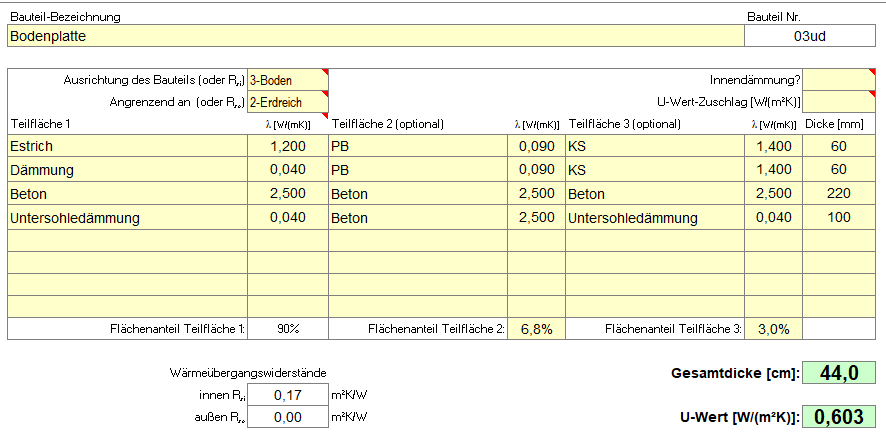Select the U-Wert result cell 0,603
886x439 pixels.
point(840,418)
